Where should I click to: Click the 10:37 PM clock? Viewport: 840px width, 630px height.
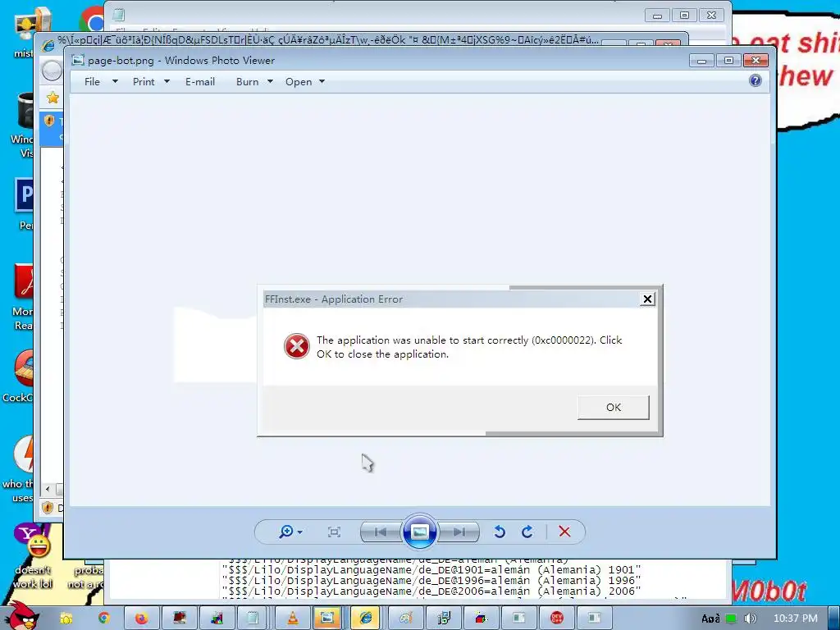(x=796, y=619)
